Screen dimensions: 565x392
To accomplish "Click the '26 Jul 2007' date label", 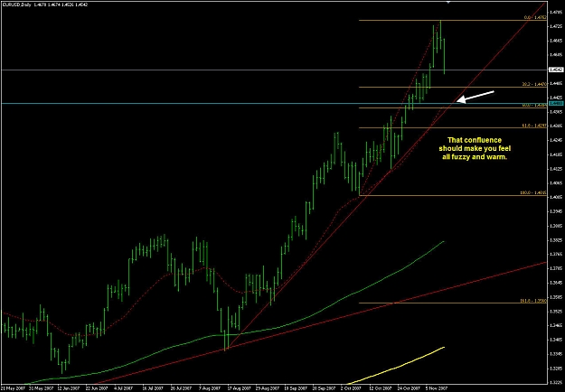I will 181,388.
